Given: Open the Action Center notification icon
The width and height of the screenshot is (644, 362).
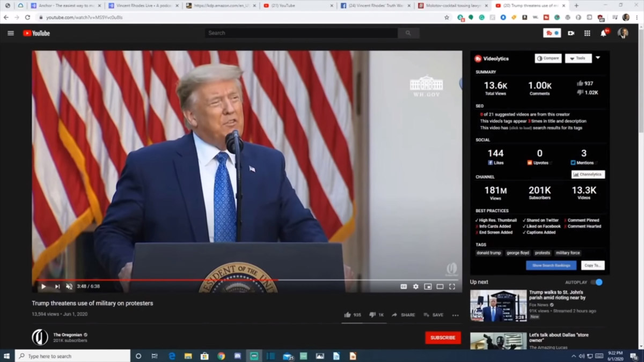Looking at the screenshot, I should click(x=633, y=356).
